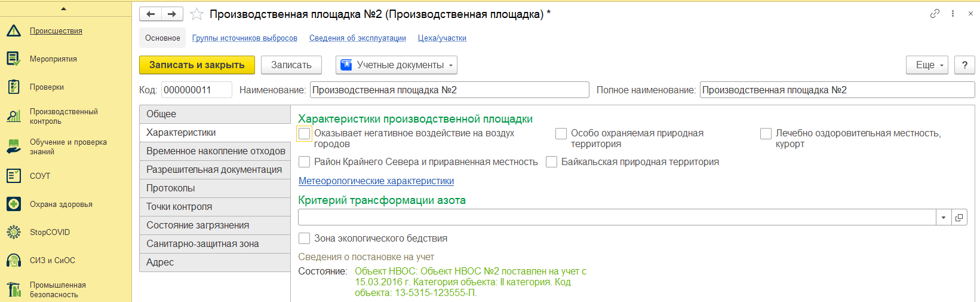This screenshot has height=302, width=980.
Task: Open СИЗ и СиОС icon
Action: pyautogui.click(x=14, y=260)
